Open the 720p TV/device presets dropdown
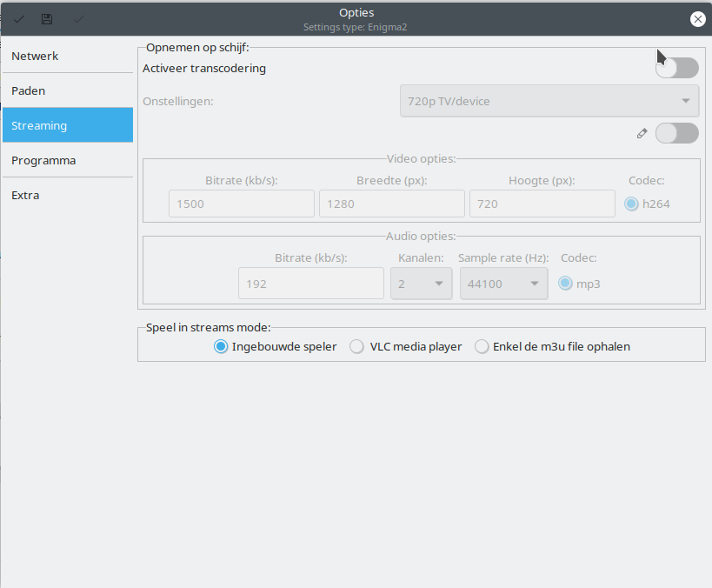Screen dimensions: 712x588 click(549, 101)
